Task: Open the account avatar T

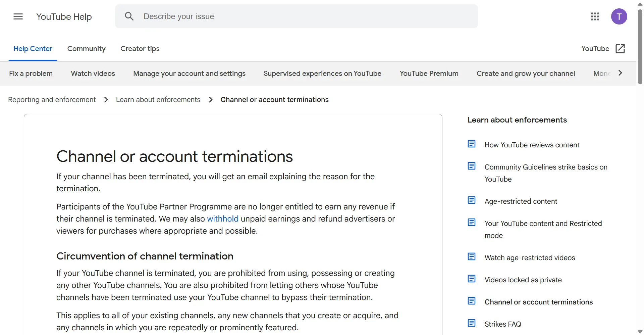Action: click(x=619, y=16)
